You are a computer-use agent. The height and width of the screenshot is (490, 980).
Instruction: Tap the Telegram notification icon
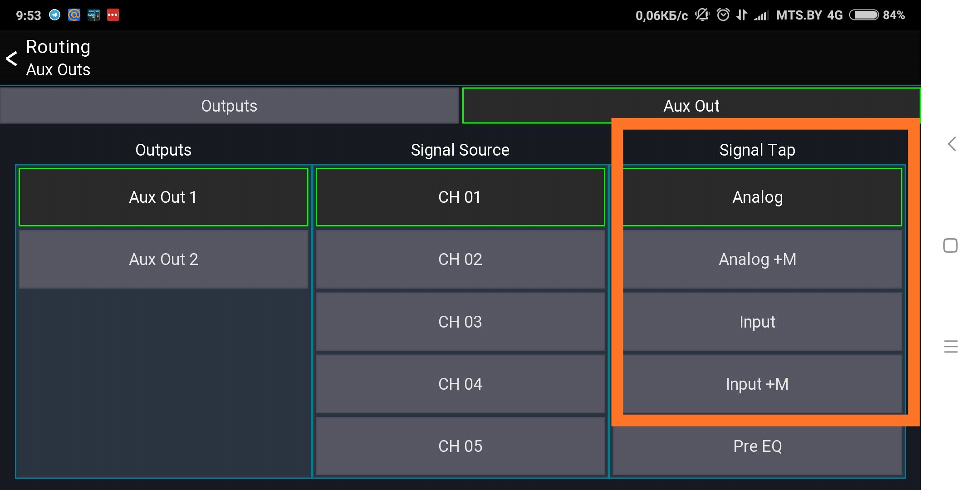tap(54, 15)
